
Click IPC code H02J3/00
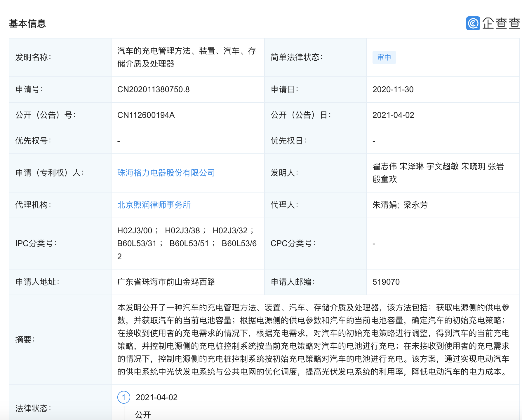[x=135, y=231]
